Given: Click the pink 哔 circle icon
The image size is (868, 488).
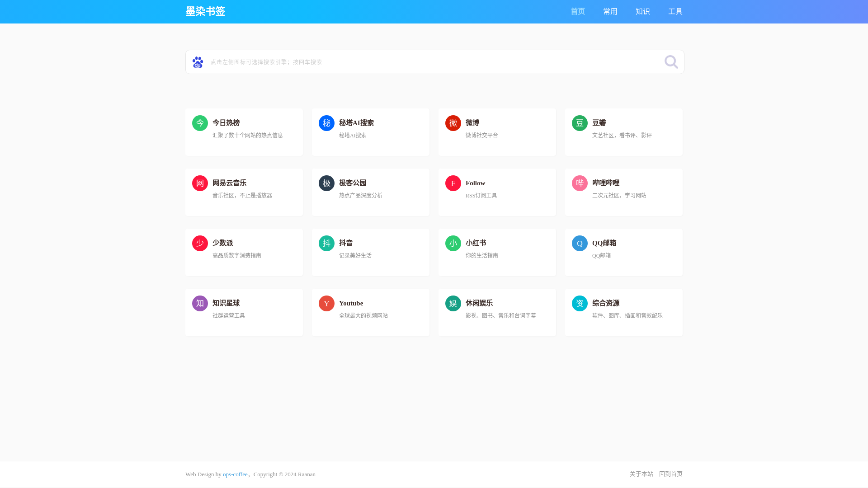Looking at the screenshot, I should click(580, 183).
